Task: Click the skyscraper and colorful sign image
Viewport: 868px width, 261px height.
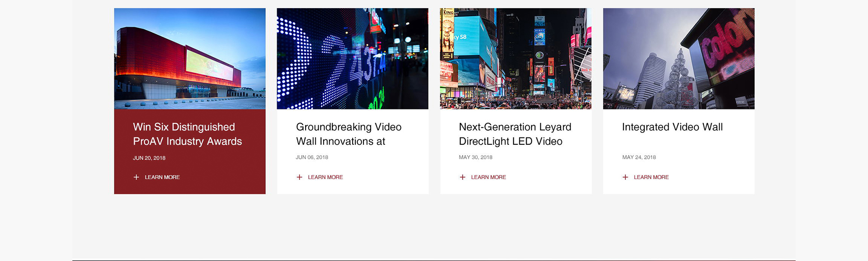Action: [679, 59]
